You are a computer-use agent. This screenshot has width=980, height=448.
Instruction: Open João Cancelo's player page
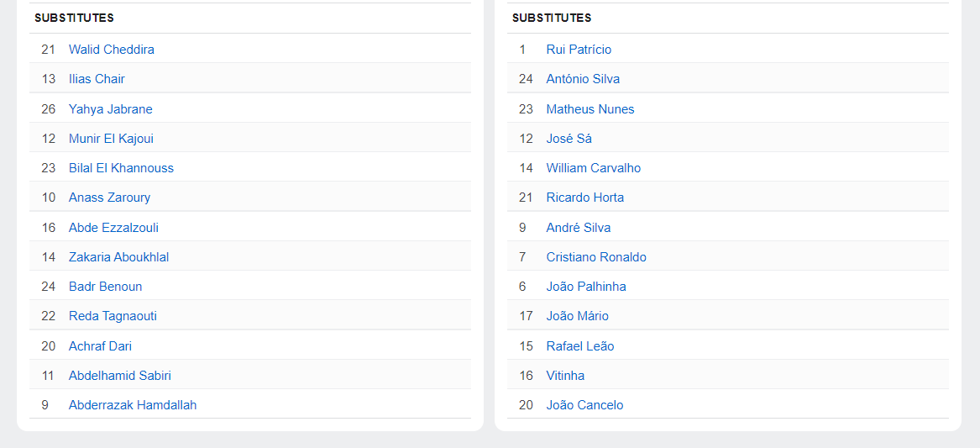pyautogui.click(x=584, y=405)
